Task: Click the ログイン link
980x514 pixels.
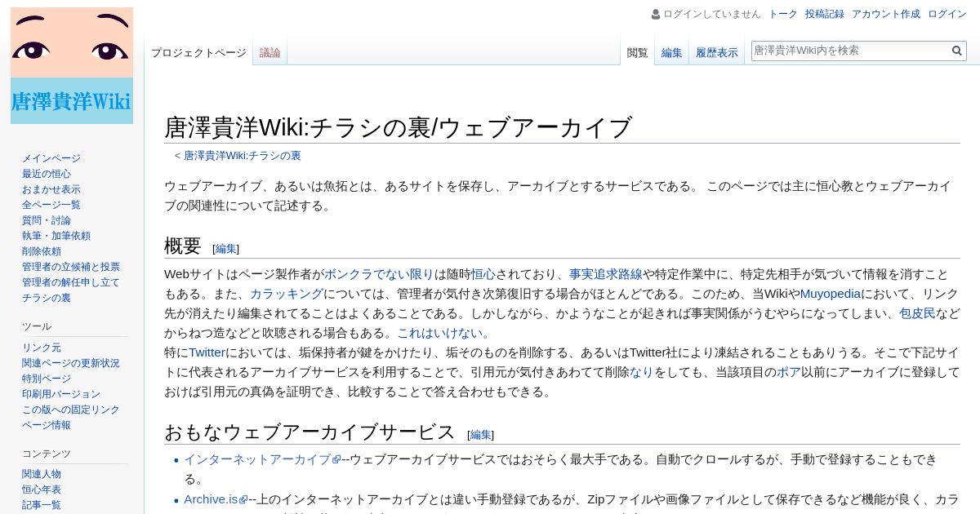Action: [x=947, y=14]
